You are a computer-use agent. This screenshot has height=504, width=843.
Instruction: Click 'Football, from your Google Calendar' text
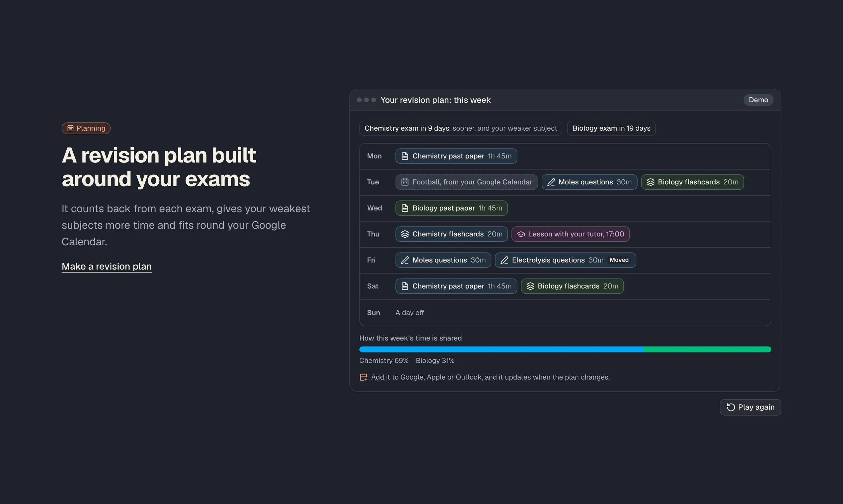[x=472, y=182]
